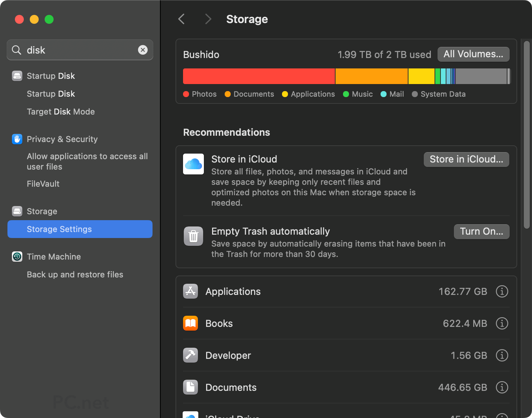Go forward with the right chevron
Screen dimensions: 532x418
pos(208,19)
